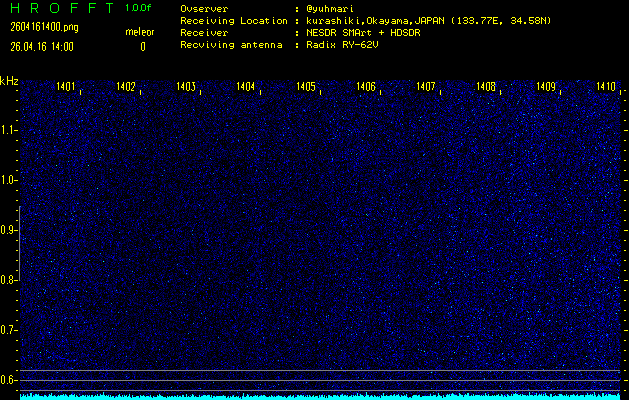Click the 1401 time marker

(66, 87)
